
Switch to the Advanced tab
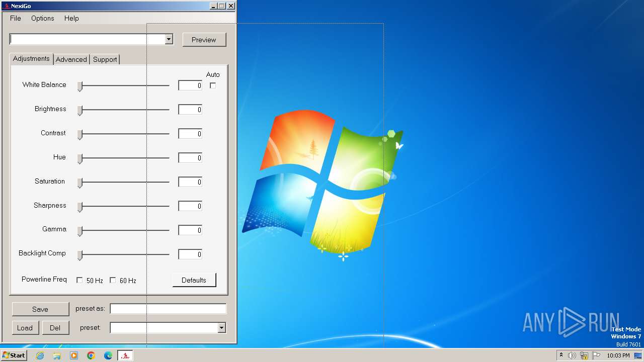pyautogui.click(x=71, y=59)
